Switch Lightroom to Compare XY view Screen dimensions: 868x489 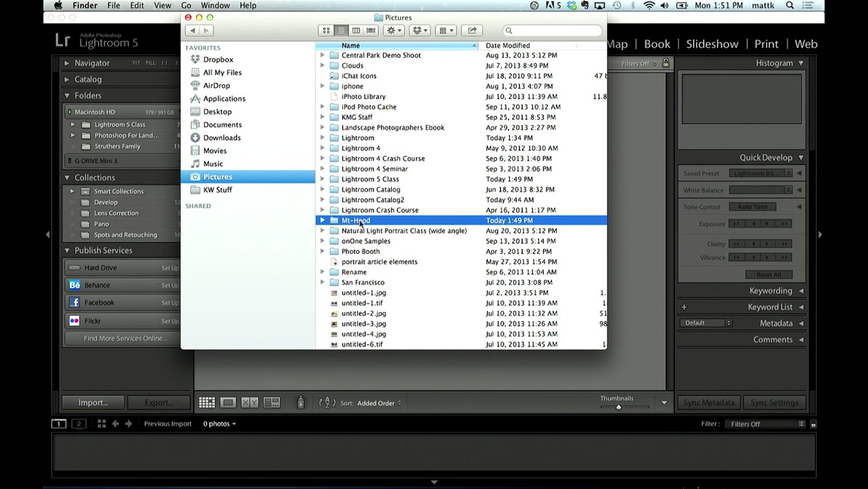(250, 403)
